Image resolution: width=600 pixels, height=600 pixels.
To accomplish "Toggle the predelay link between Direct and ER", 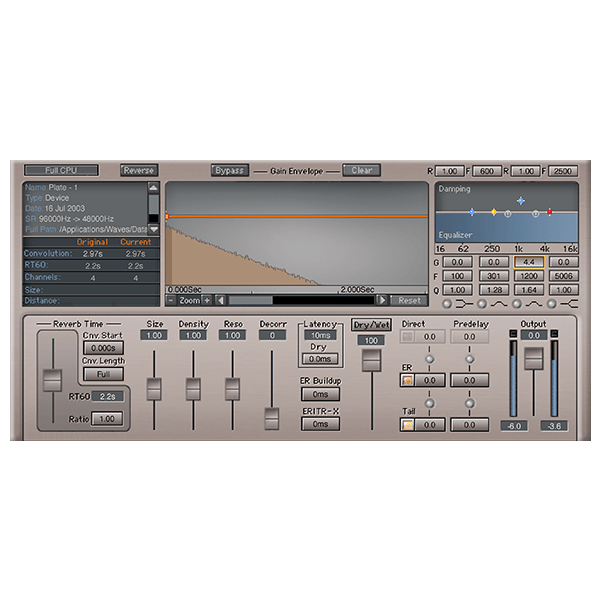I will click(x=470, y=359).
